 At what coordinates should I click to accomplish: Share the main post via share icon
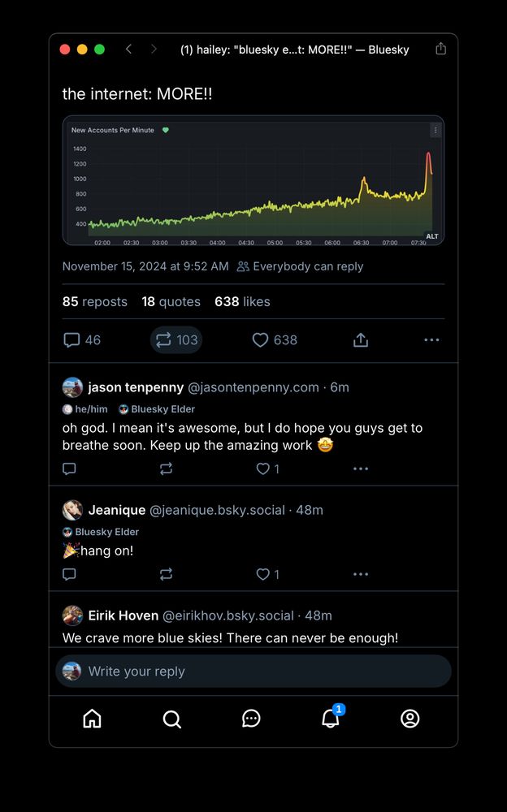point(361,339)
